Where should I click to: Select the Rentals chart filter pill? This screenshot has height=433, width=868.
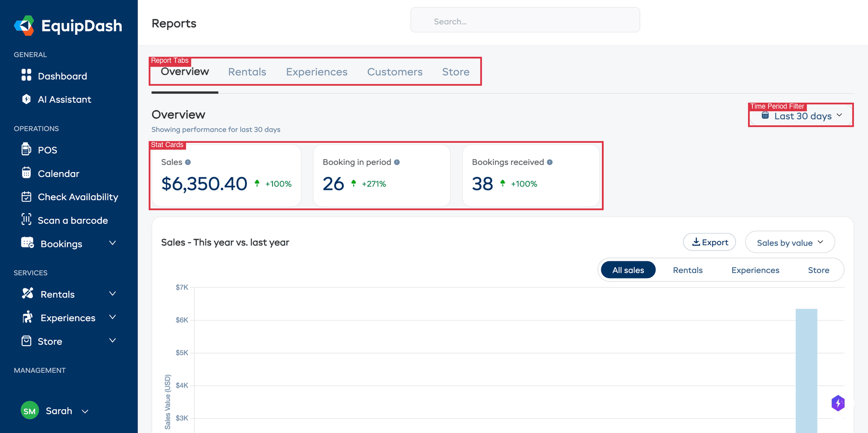[x=688, y=270]
